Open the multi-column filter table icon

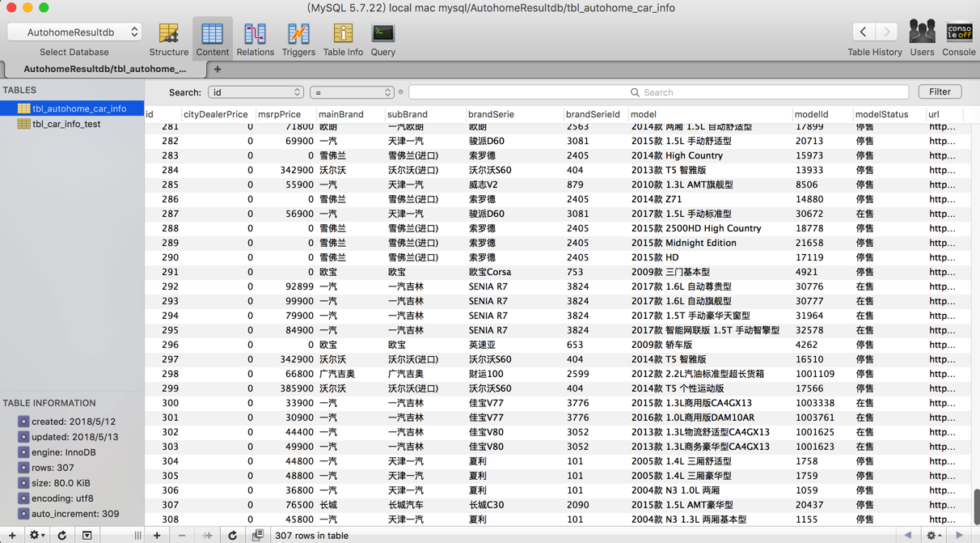click(x=258, y=535)
